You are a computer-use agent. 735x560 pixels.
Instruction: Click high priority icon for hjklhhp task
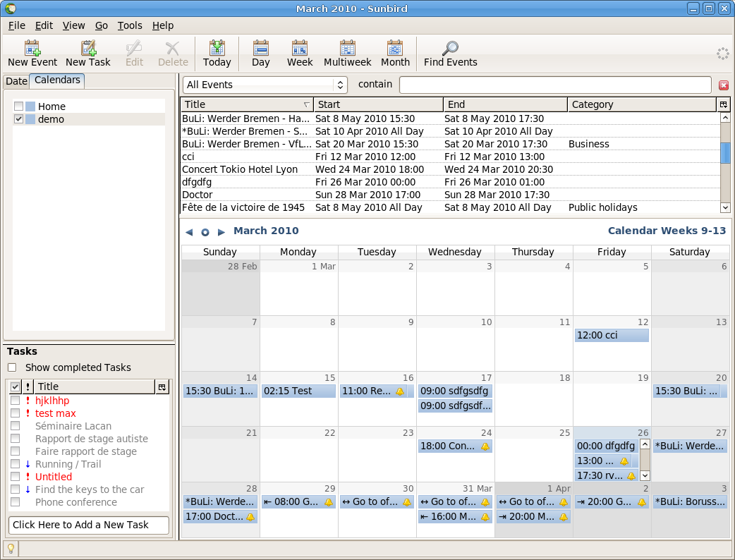point(28,401)
